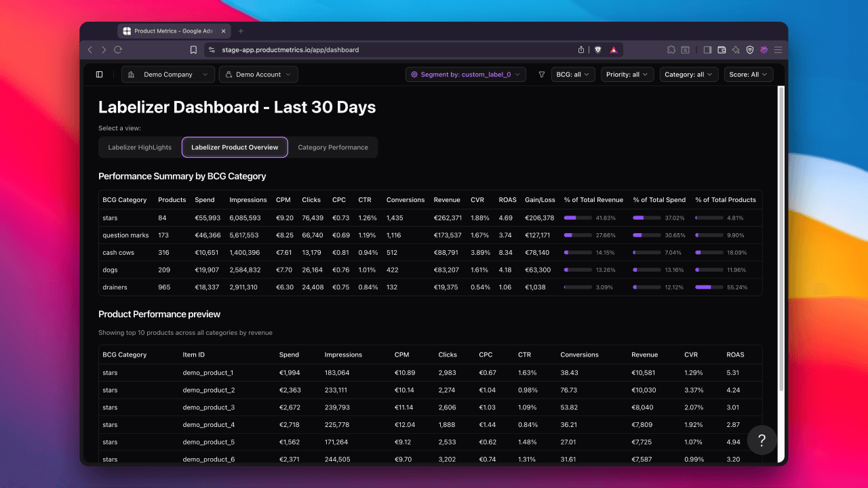Open the Priority: all filter dropdown
The height and width of the screenshot is (488, 868).
[627, 75]
